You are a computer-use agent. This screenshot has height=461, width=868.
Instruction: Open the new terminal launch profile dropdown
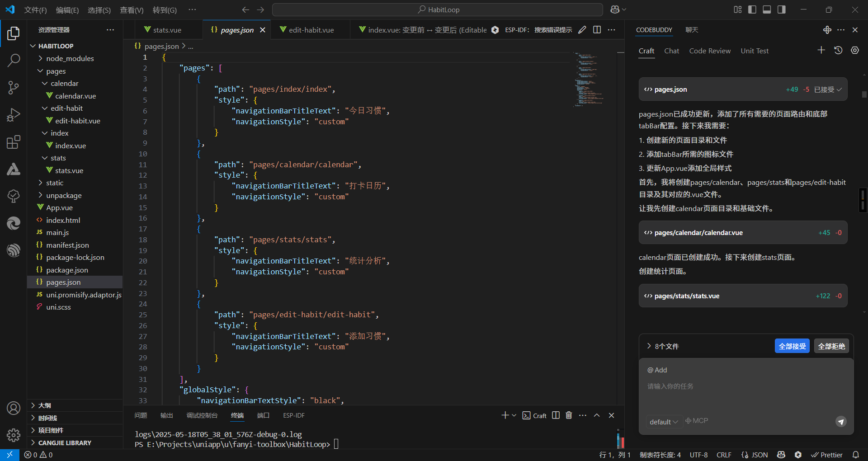[514, 415]
